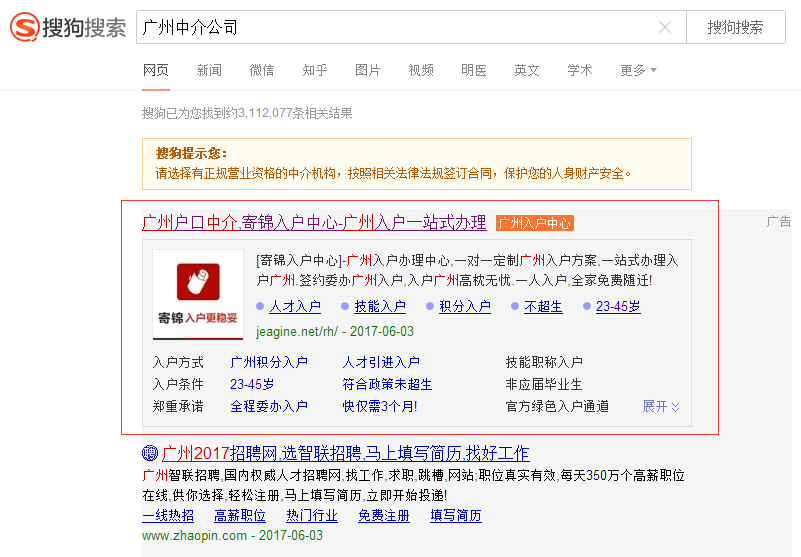Click the globe icon beside the Zhaopin result
Image resolution: width=801 pixels, height=557 pixels.
click(150, 453)
